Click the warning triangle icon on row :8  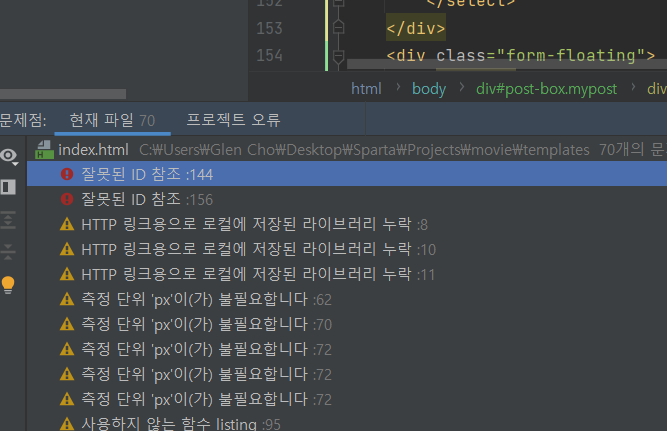point(67,224)
